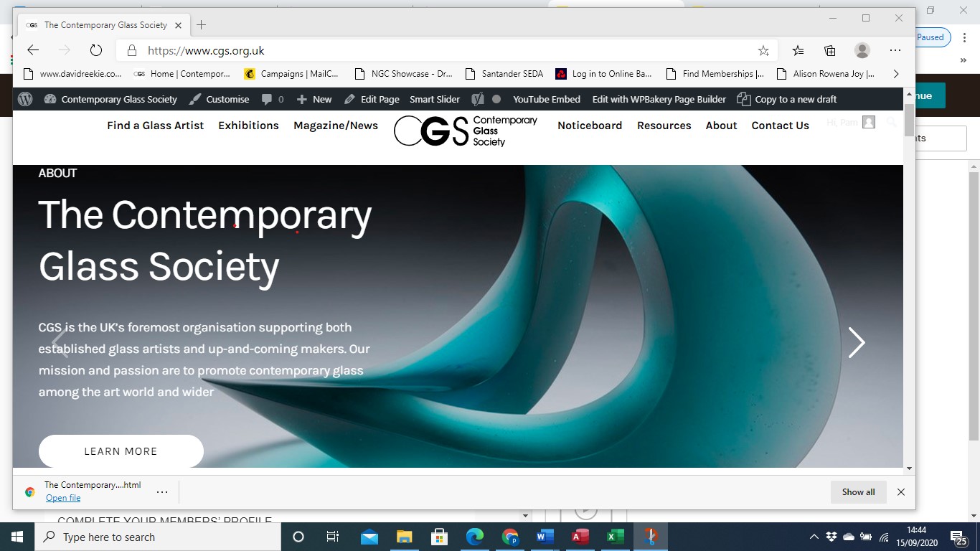The image size is (980, 551).
Task: Close the downloads bar
Action: [901, 492]
